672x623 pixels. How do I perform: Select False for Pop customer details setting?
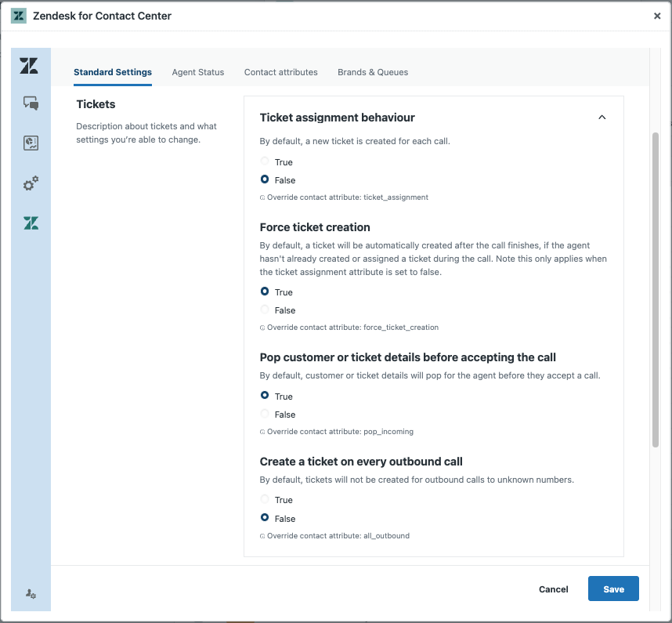[265, 415]
